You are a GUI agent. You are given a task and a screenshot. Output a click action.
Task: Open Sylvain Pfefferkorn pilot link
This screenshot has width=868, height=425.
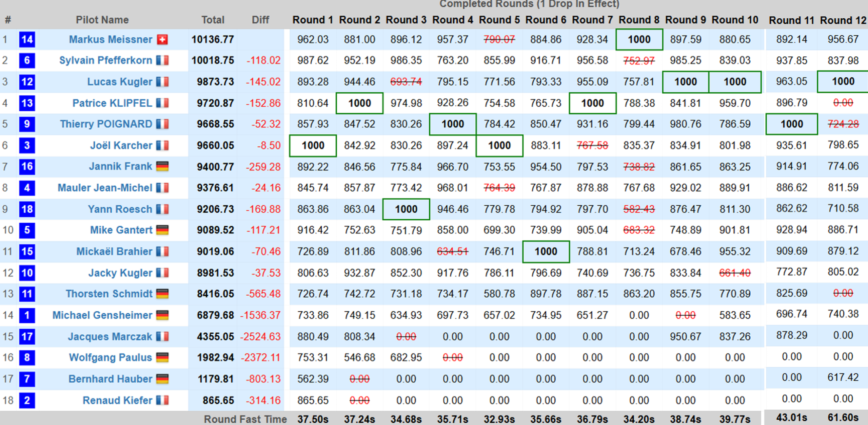(105, 60)
